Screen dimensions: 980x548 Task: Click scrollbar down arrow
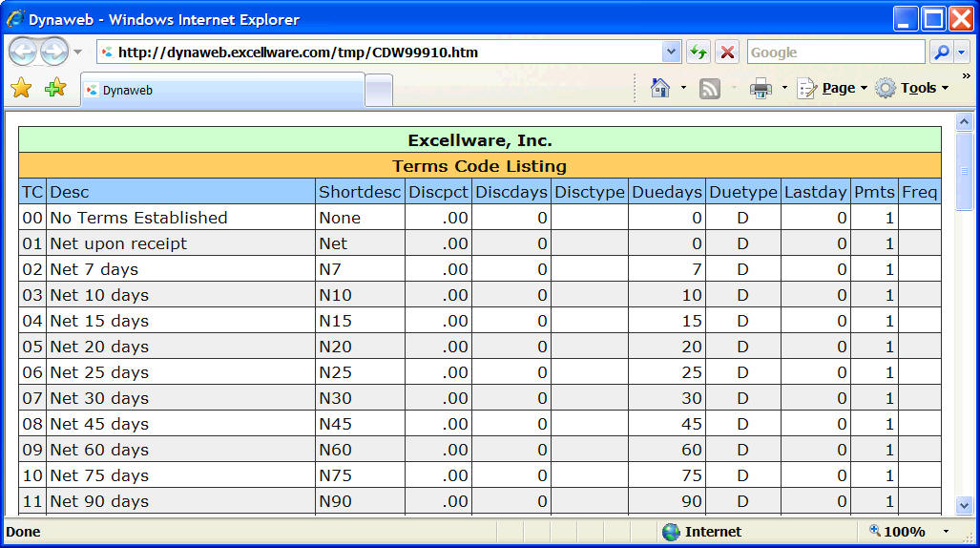coord(964,505)
